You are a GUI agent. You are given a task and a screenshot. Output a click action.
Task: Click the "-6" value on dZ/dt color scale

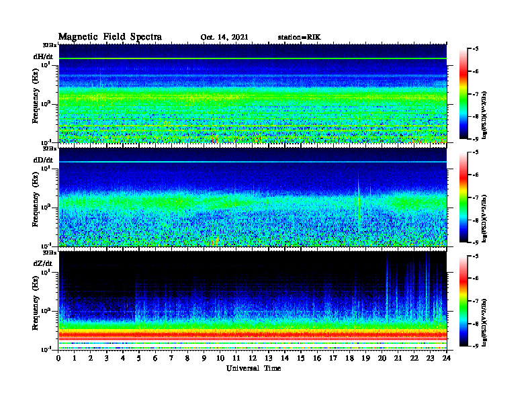point(476,278)
